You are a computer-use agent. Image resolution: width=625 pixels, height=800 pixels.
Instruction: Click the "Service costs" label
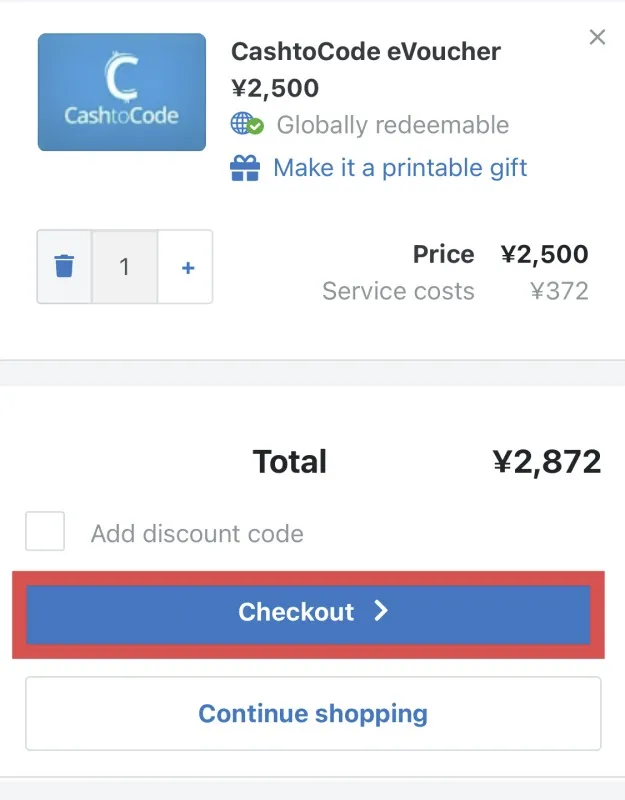pyautogui.click(x=398, y=291)
